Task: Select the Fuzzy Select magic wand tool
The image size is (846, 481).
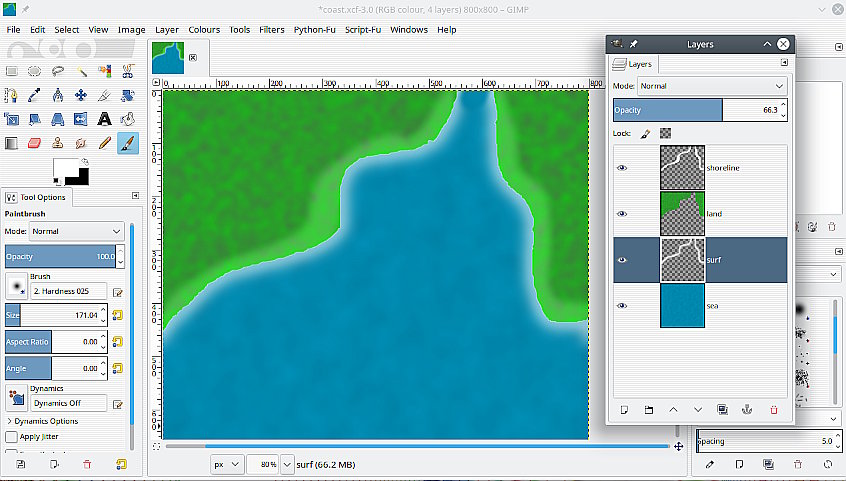Action: tap(81, 71)
